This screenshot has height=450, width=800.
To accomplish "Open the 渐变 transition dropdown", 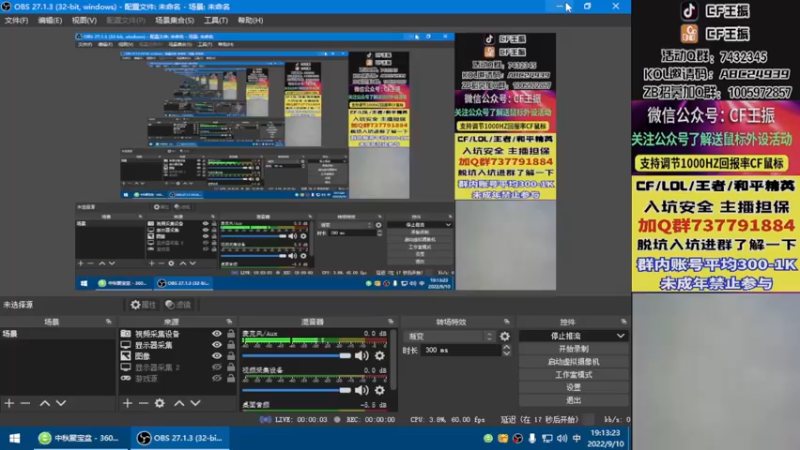I will [x=449, y=336].
